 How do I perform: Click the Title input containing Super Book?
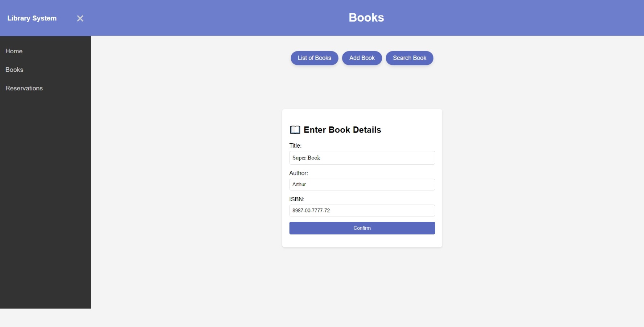pos(362,157)
